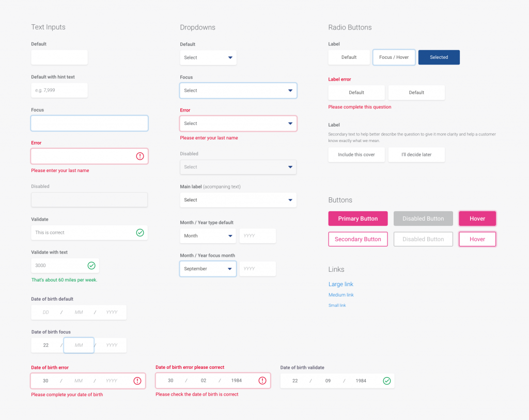Open the Large link
The image size is (529, 420).
pos(341,284)
